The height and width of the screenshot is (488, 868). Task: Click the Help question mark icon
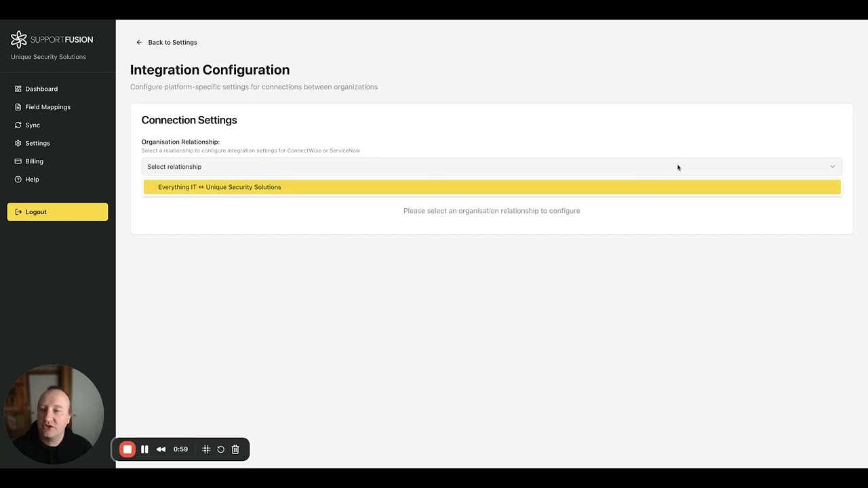coord(18,180)
